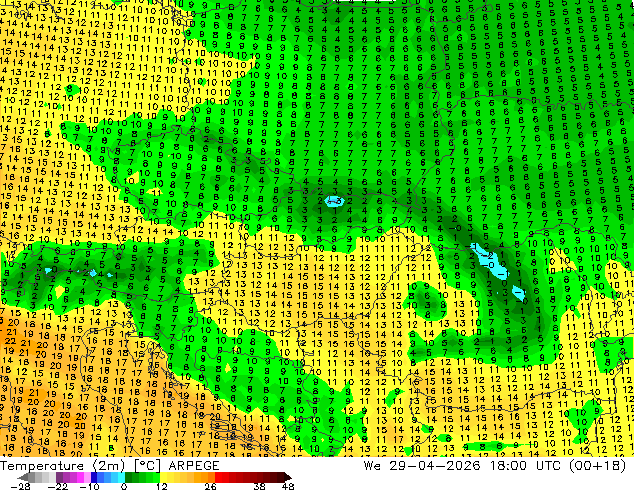Click the '[°C]' unit label
This screenshot has width=634, height=490.
(x=148, y=466)
